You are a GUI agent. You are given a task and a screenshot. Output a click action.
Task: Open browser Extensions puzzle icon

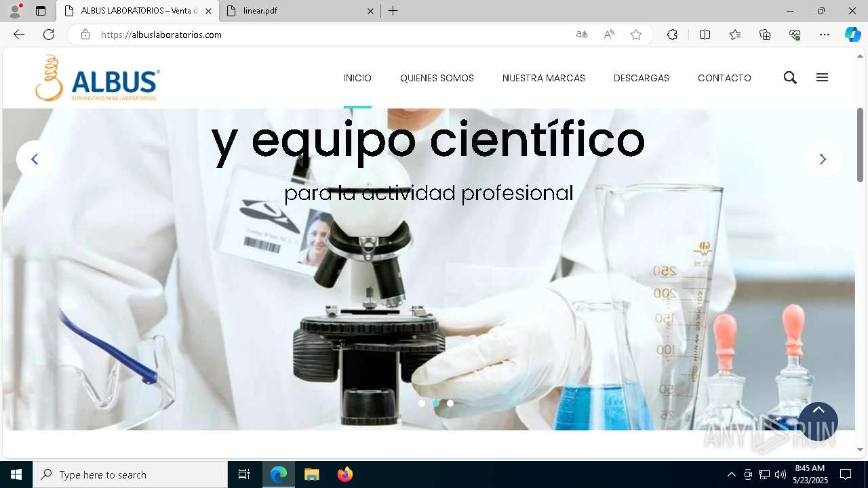672,35
